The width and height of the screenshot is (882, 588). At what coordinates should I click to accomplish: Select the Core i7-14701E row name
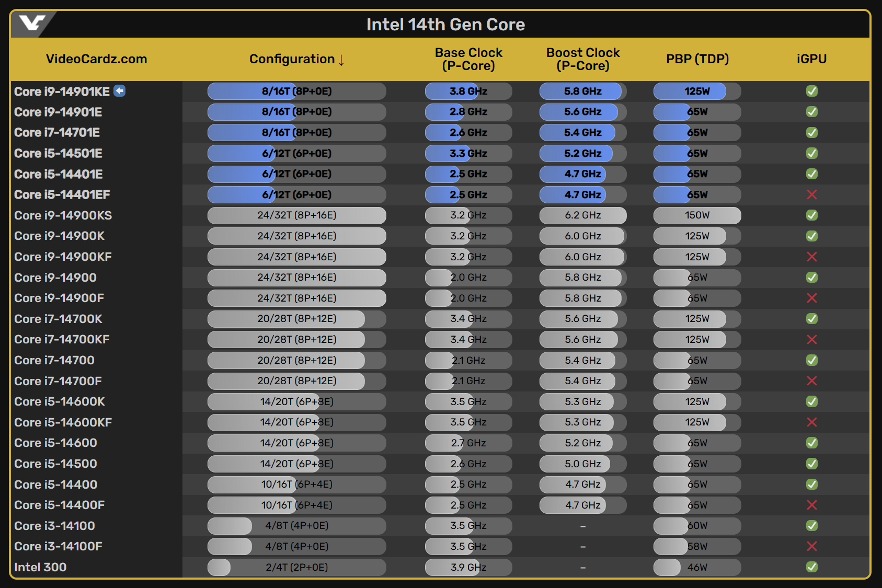[57, 133]
